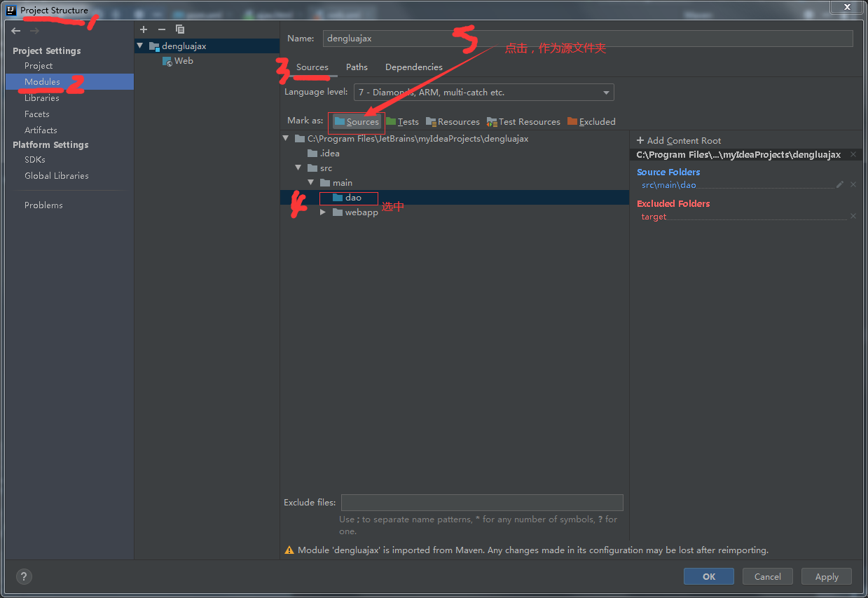The height and width of the screenshot is (598, 868).
Task: Switch to the Paths tab
Action: [x=357, y=67]
